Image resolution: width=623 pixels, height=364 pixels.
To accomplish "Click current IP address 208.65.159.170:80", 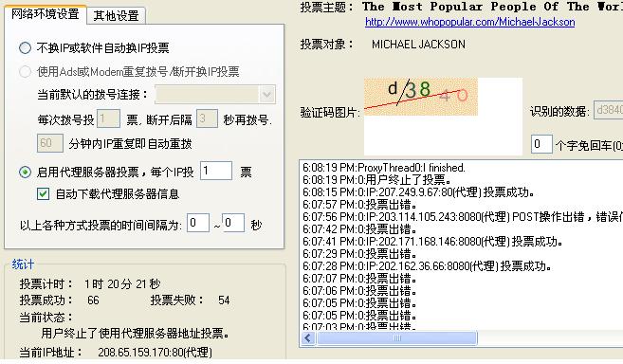I will coord(155,353).
